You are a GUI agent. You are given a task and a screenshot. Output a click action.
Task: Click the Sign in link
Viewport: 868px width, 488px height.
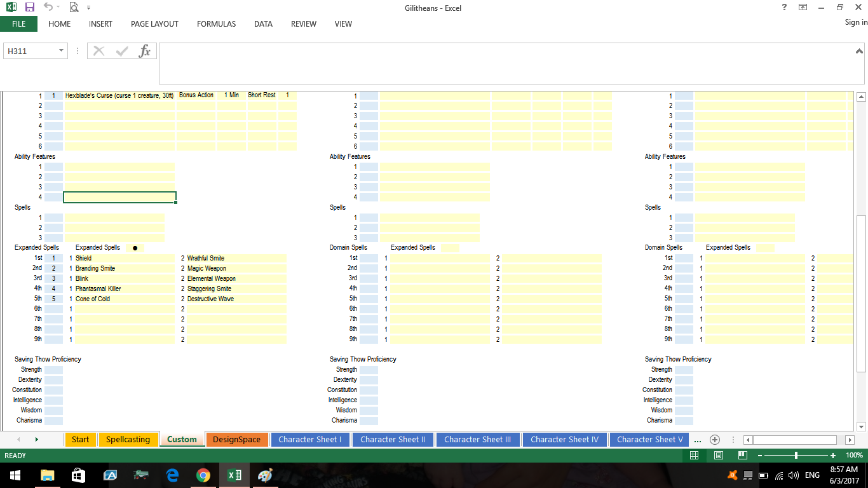pyautogui.click(x=856, y=22)
